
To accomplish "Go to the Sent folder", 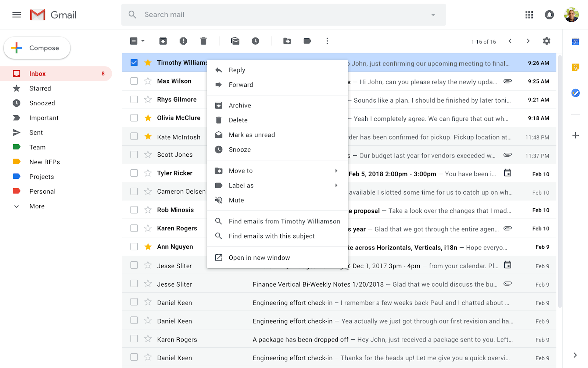I will pos(36,132).
